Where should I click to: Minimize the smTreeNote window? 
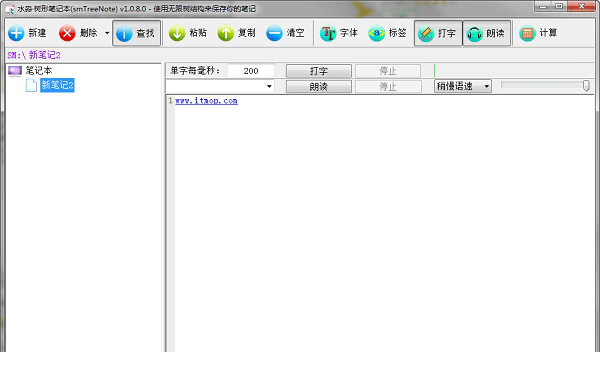click(x=543, y=6)
